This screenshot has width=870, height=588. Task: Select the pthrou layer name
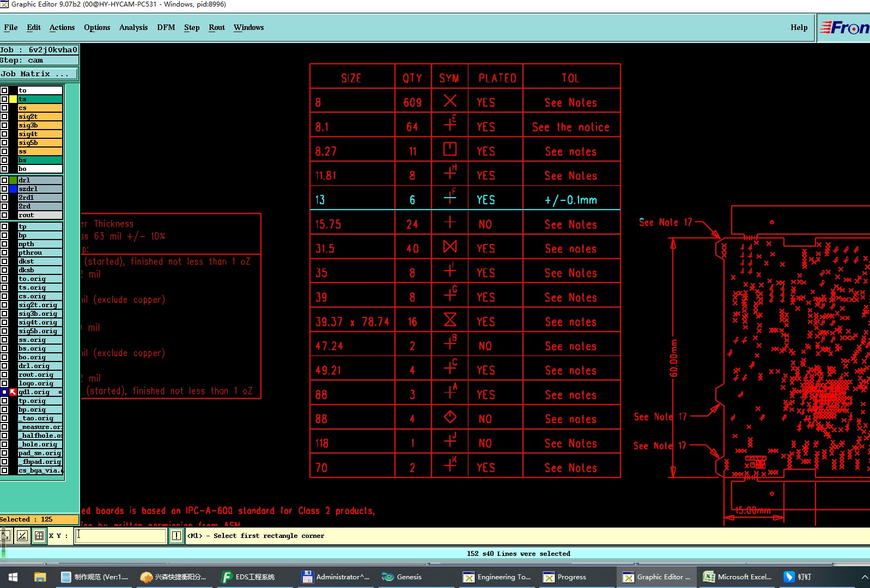coord(40,253)
